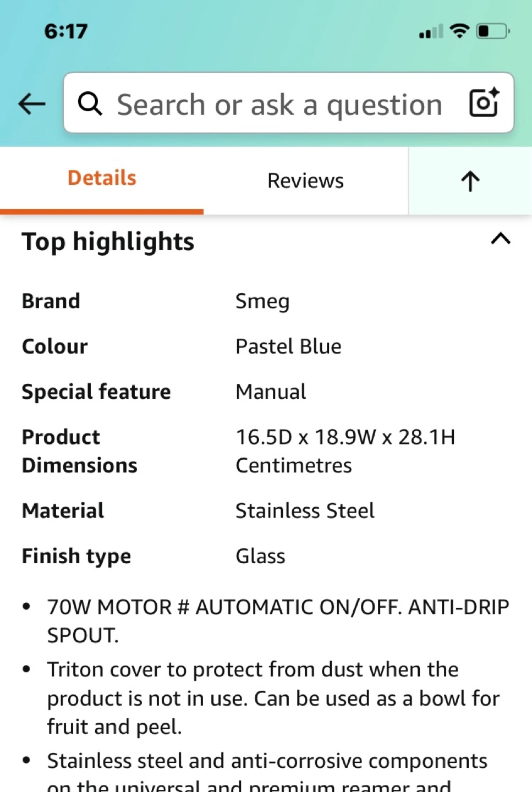Screen dimensions: 532x792
Task: Tap the scroll-to-top arrow icon
Action: 470,181
